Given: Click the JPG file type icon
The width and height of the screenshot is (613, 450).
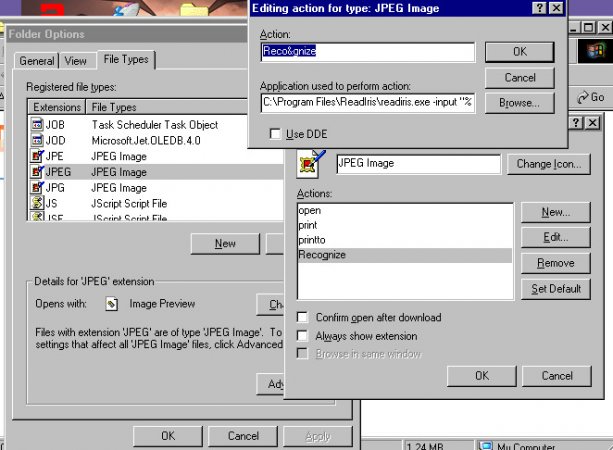Looking at the screenshot, I should (x=37, y=187).
